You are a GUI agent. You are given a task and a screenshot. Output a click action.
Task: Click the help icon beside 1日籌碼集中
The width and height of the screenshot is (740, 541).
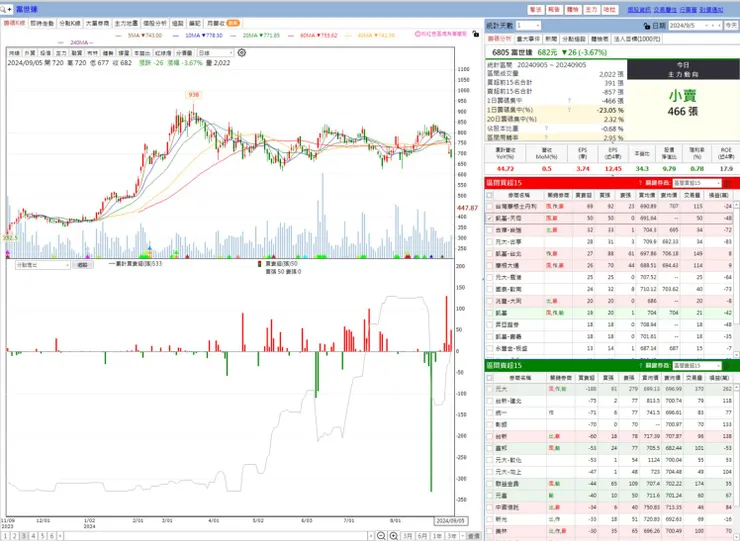tap(569, 101)
